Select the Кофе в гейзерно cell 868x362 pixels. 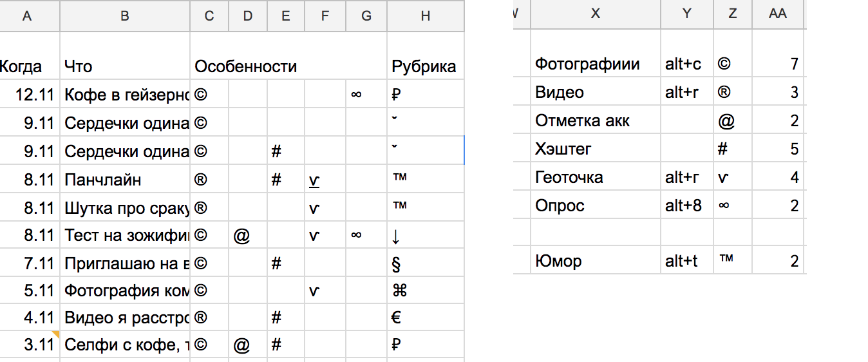coord(125,95)
